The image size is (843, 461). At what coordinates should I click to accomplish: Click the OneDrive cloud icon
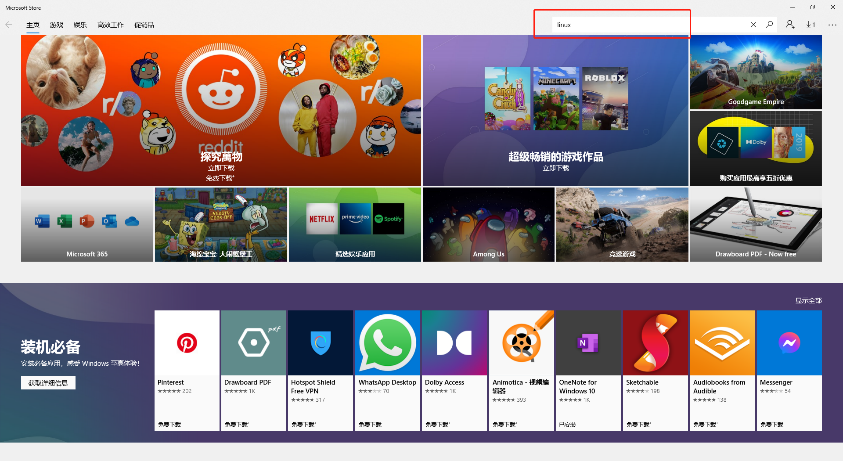click(x=132, y=221)
